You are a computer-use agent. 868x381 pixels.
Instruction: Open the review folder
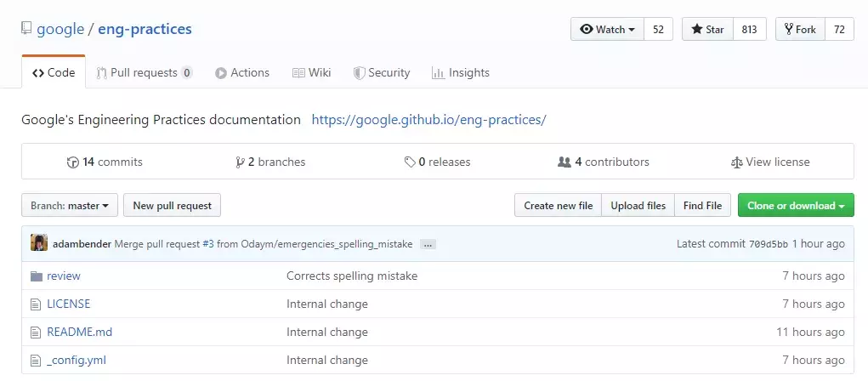64,276
